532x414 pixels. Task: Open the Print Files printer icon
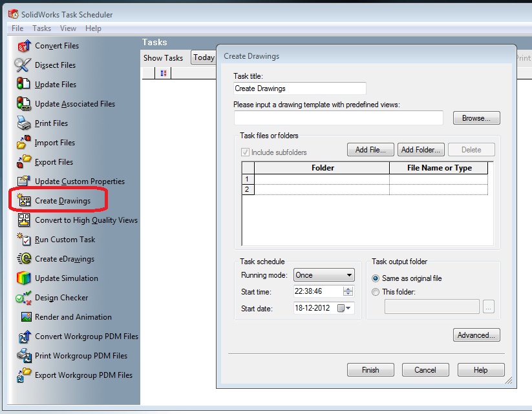24,123
